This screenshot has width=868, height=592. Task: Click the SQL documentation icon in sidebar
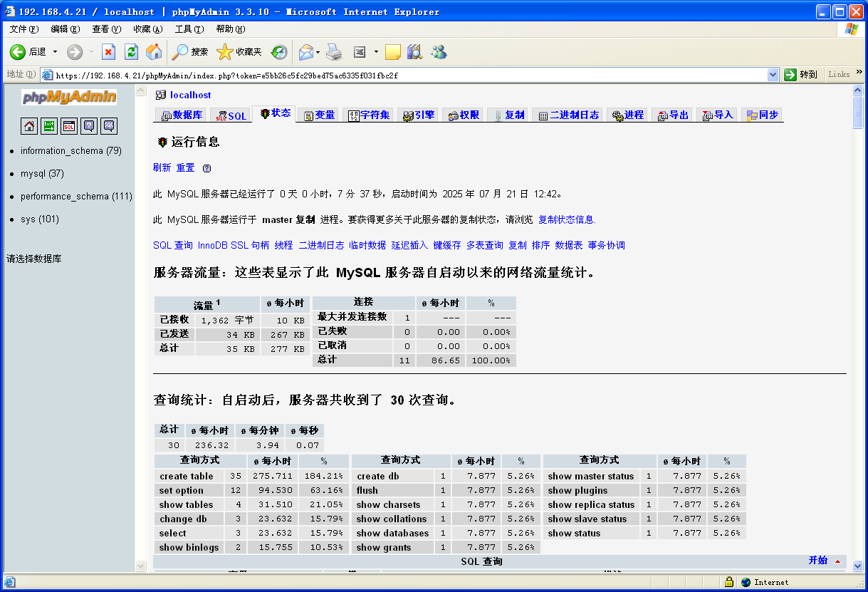109,126
